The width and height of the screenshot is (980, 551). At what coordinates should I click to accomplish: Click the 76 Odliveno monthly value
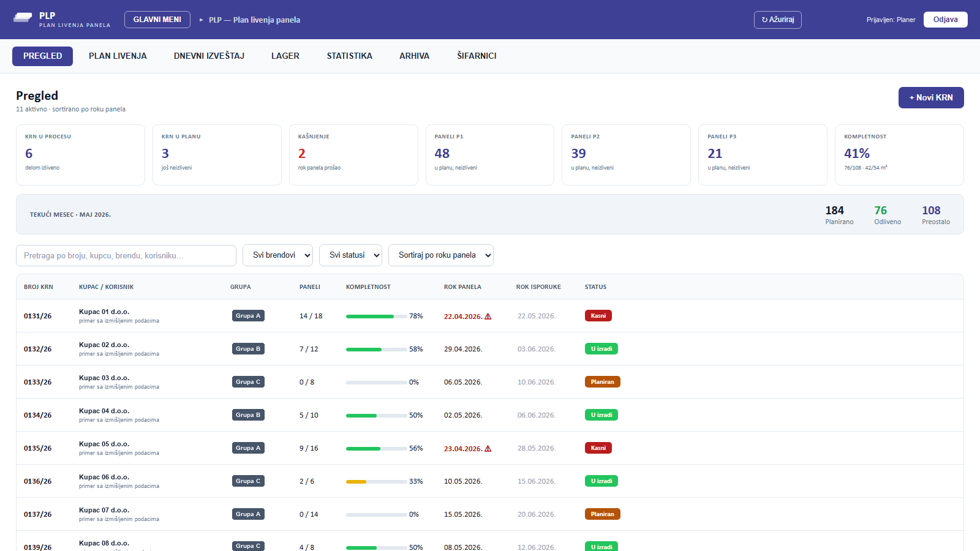click(881, 211)
